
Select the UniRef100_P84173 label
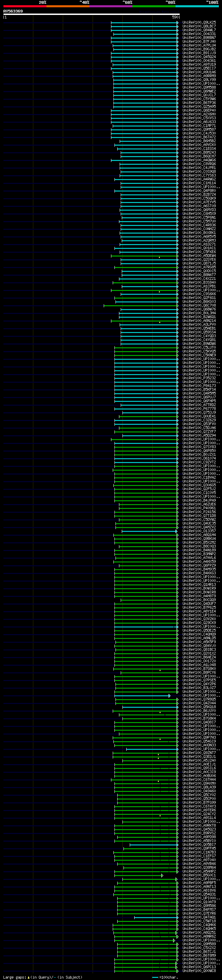(199, 386)
